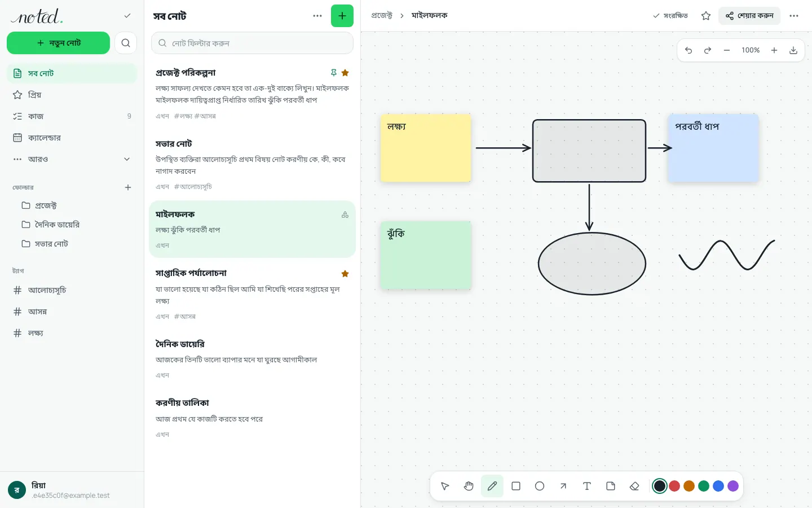The image size is (812, 508).
Task: Open three-dot menu of note list
Action: click(317, 16)
